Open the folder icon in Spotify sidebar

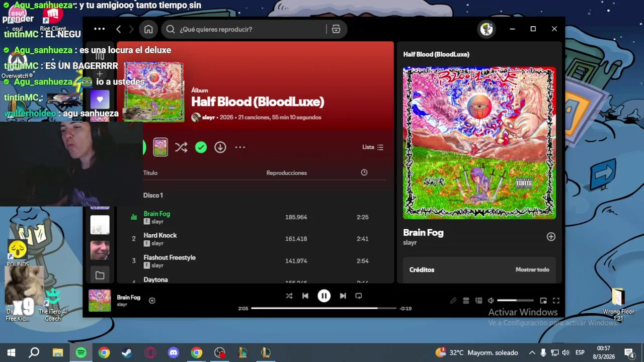100,275
